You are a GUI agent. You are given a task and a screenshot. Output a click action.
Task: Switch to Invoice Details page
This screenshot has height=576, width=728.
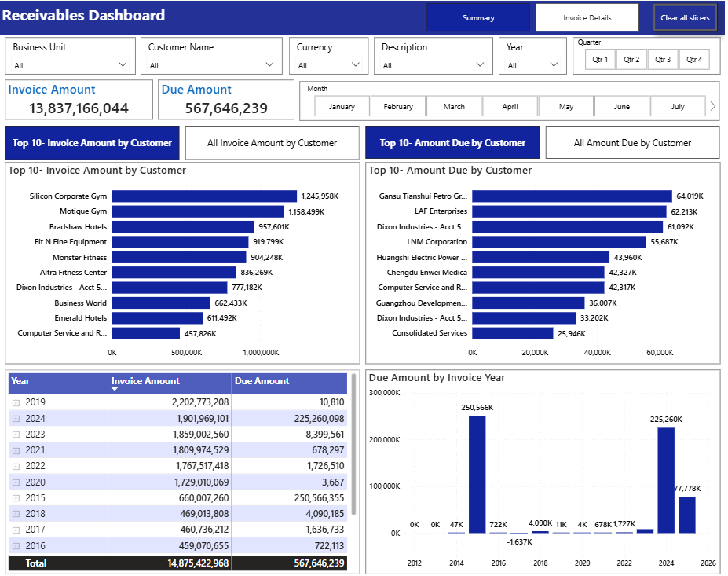[x=587, y=17]
